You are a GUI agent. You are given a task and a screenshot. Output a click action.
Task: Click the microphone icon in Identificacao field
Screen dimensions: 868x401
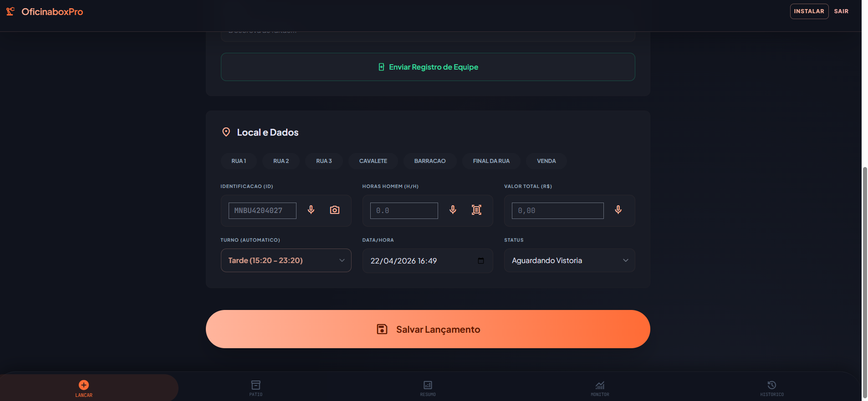[311, 210]
